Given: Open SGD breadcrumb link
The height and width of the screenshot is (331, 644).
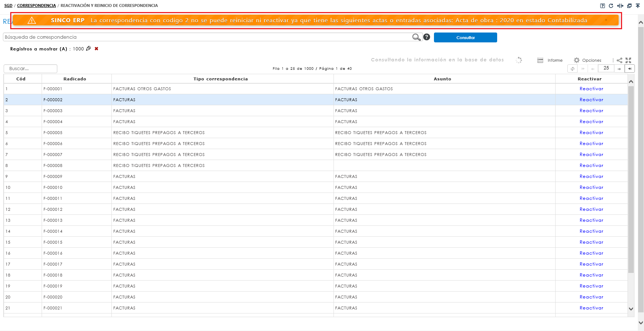Looking at the screenshot, I should (x=8, y=5).
